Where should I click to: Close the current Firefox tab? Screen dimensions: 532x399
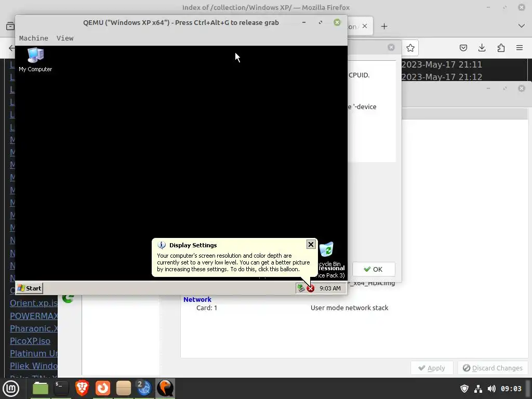(x=365, y=26)
